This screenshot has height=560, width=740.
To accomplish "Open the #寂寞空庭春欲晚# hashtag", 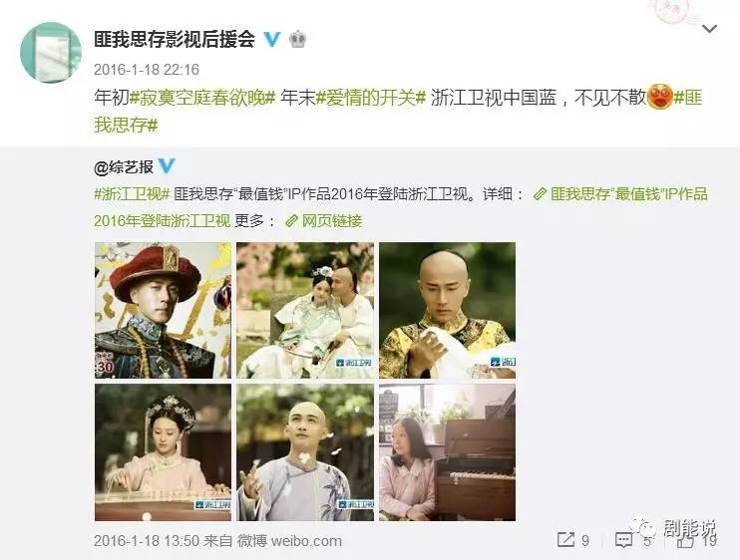I will click(202, 98).
